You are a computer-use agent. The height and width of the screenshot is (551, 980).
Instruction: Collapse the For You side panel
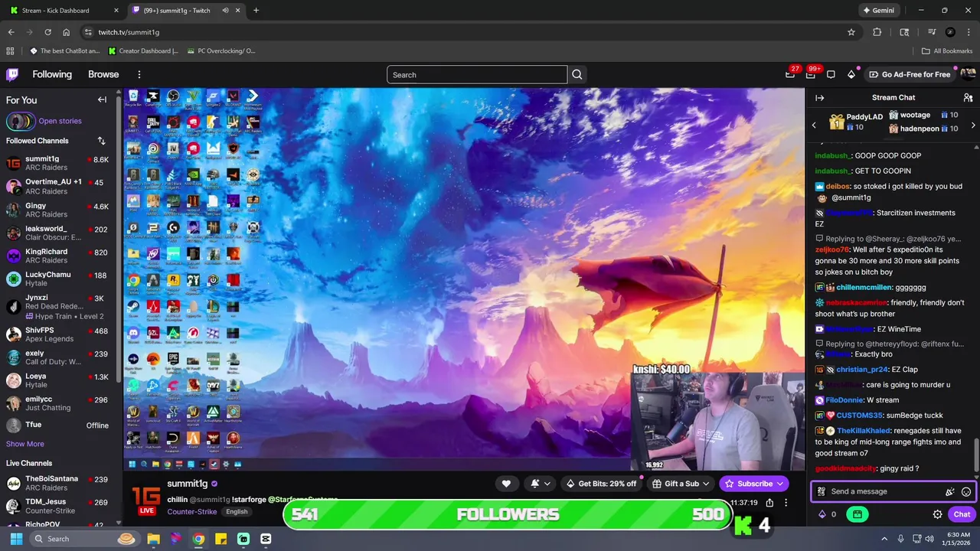(102, 99)
